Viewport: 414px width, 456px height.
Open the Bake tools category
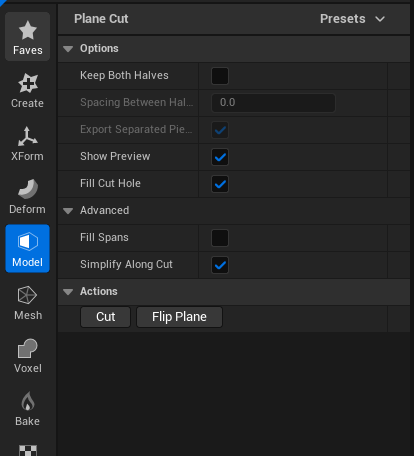tap(28, 408)
